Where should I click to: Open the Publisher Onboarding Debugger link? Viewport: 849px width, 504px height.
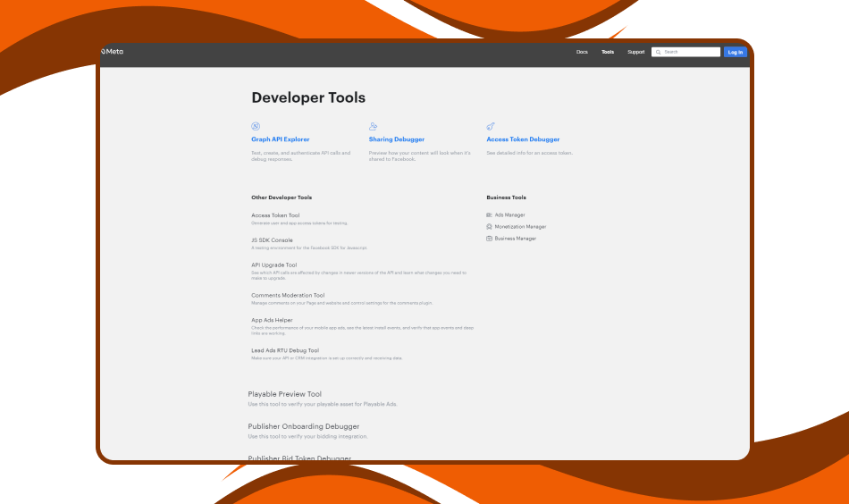[x=304, y=426]
